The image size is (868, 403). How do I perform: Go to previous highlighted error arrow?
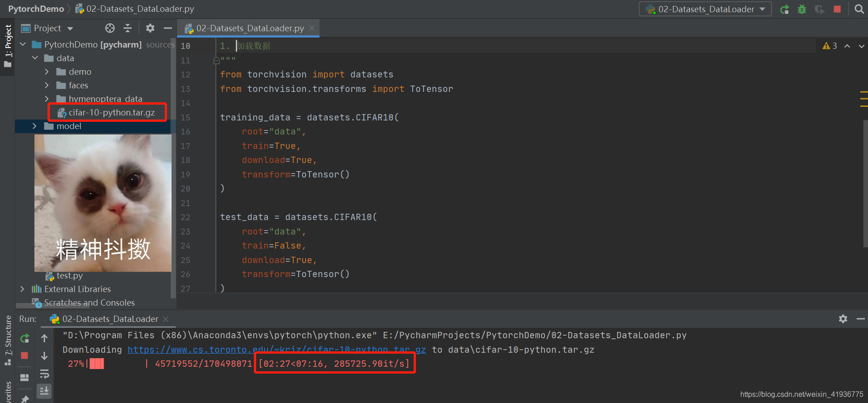click(847, 46)
